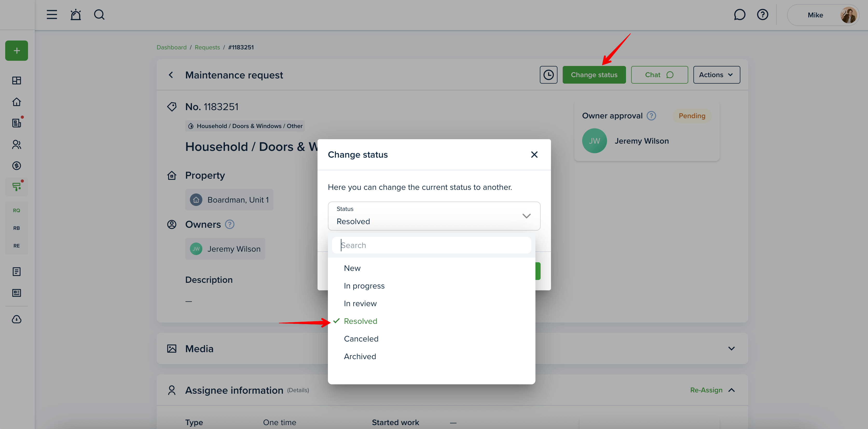Open the Actions dropdown button
Image resolution: width=868 pixels, height=429 pixels.
click(716, 75)
